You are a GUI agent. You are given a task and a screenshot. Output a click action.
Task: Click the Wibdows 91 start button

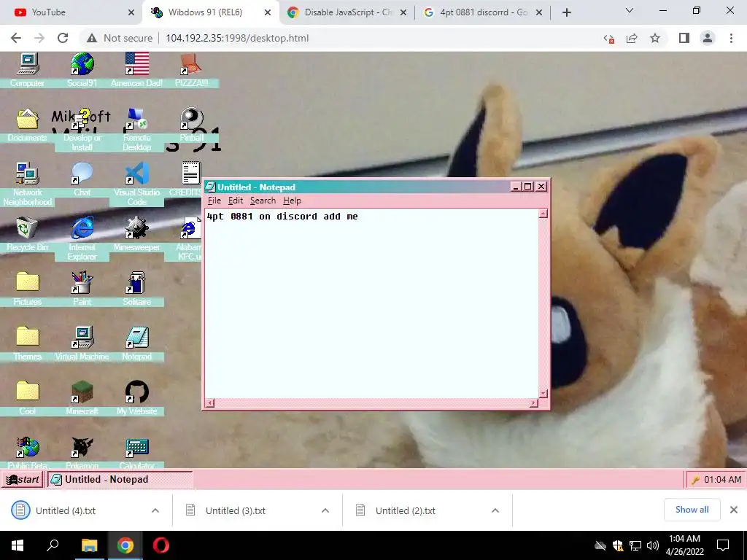23,480
